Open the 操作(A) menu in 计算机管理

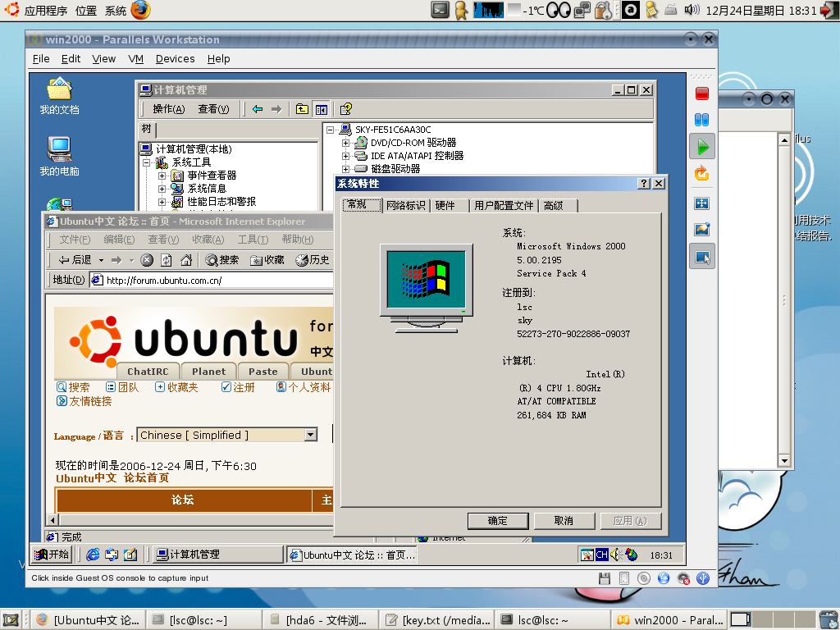point(169,109)
